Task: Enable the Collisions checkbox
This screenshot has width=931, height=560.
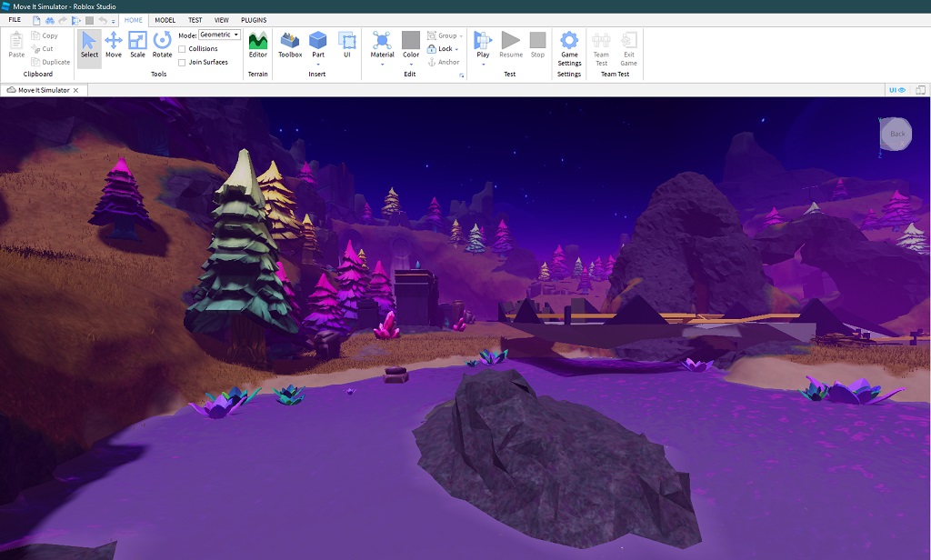Action: point(182,49)
